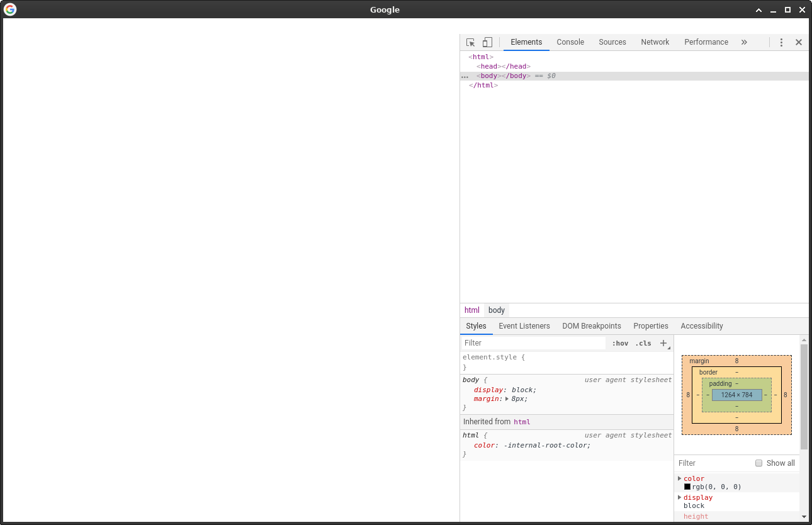This screenshot has width=812, height=525.
Task: Click the black rgb(0, 0, 0) color swatch
Action: pyautogui.click(x=687, y=486)
